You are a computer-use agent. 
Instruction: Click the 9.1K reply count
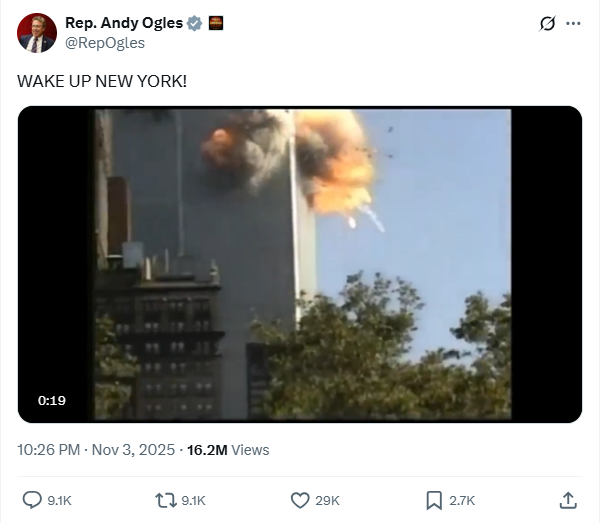(x=59, y=501)
